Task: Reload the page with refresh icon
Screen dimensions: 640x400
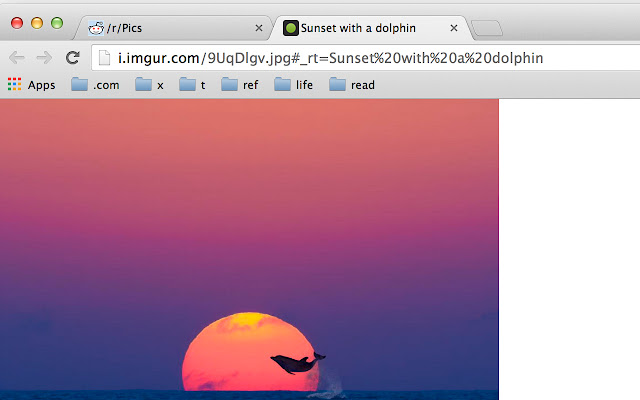Action: point(73,58)
